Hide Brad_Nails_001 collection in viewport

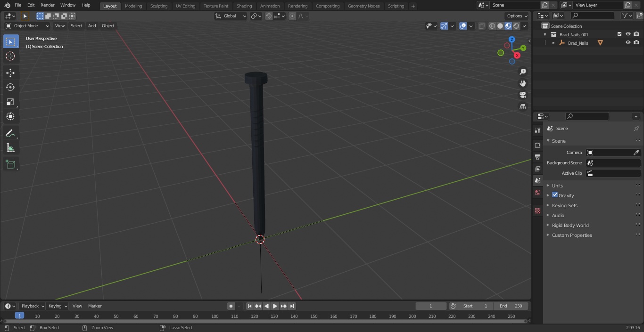coord(628,34)
